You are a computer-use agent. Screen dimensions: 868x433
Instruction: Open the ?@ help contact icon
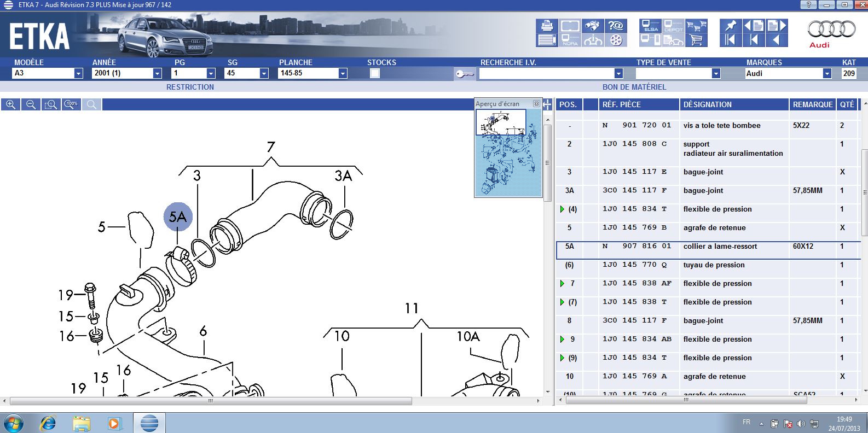click(x=616, y=26)
